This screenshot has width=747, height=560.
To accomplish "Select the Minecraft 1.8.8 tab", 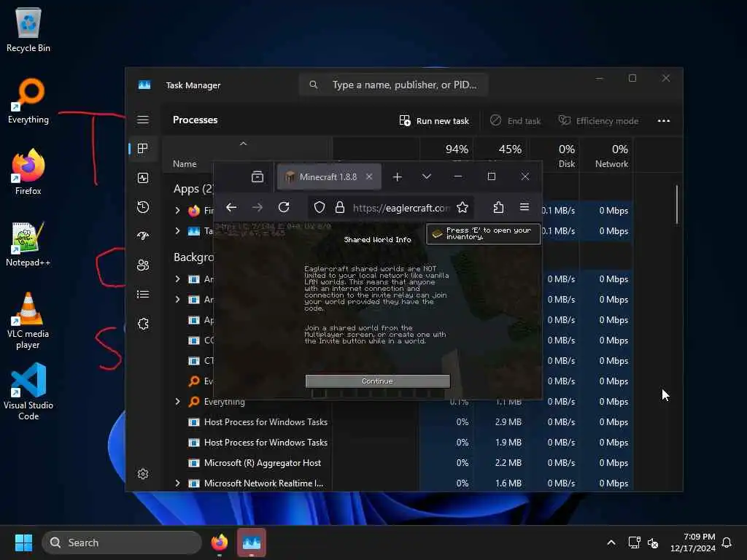I will [x=329, y=176].
